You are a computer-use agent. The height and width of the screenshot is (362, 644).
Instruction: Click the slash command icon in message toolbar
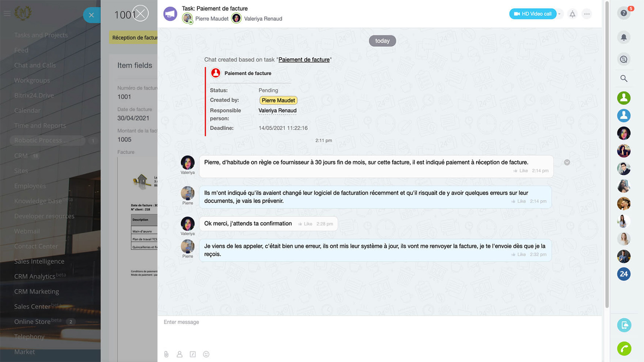click(193, 354)
